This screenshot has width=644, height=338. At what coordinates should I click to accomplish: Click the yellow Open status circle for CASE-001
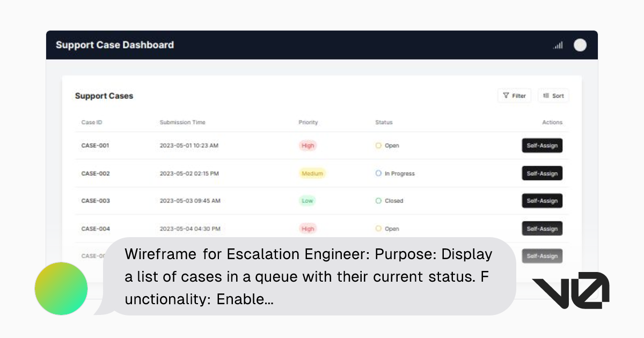pos(378,145)
